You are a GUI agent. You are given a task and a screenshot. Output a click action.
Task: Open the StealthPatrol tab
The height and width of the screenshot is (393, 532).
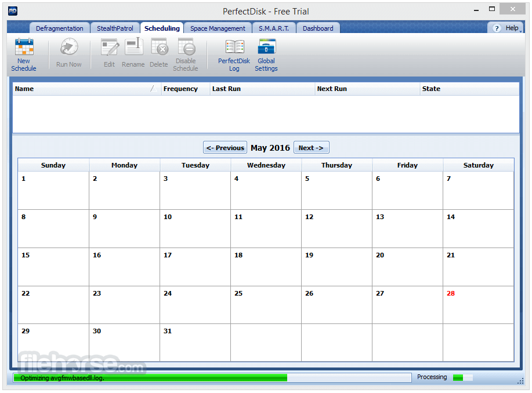(115, 28)
